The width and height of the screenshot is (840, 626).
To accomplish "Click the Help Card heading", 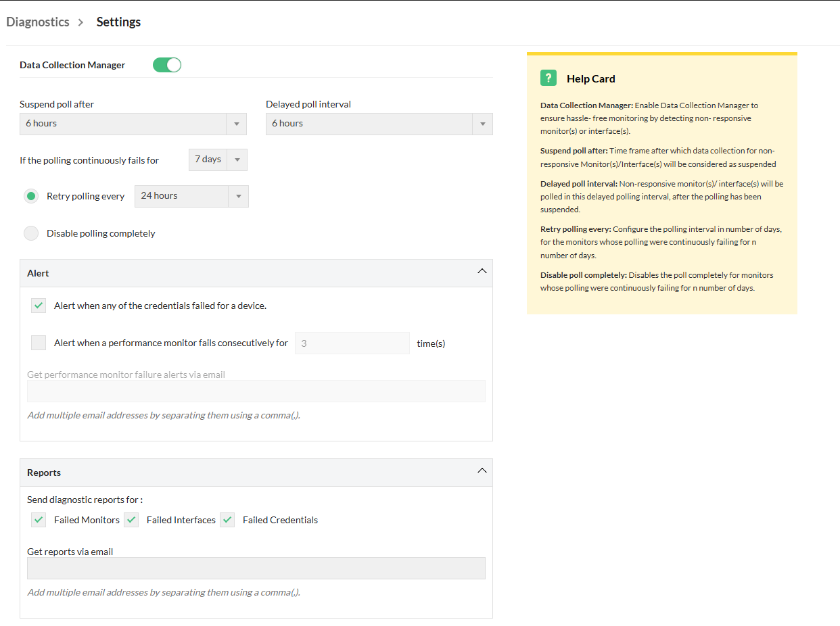I will tap(591, 78).
